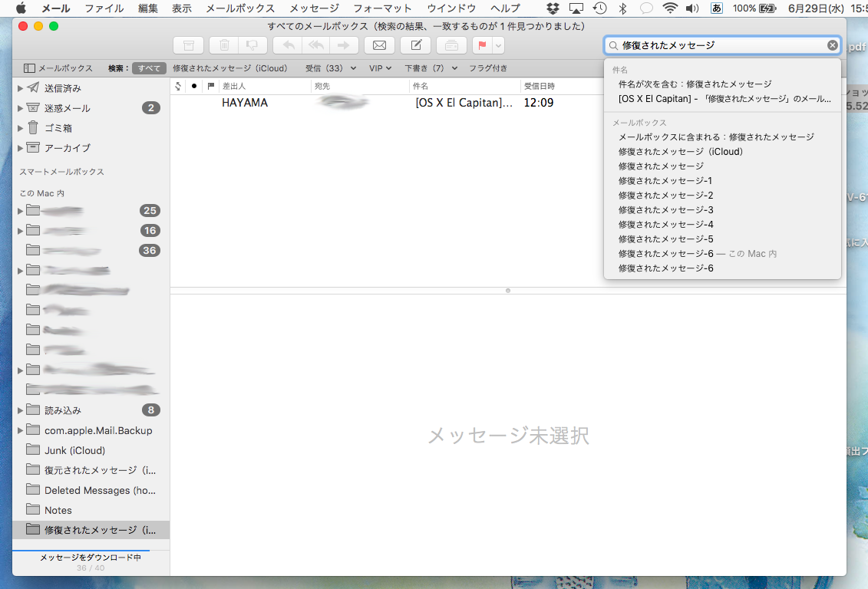Click the Reply All toolbar icon
Image resolution: width=868 pixels, height=589 pixels.
click(x=316, y=45)
